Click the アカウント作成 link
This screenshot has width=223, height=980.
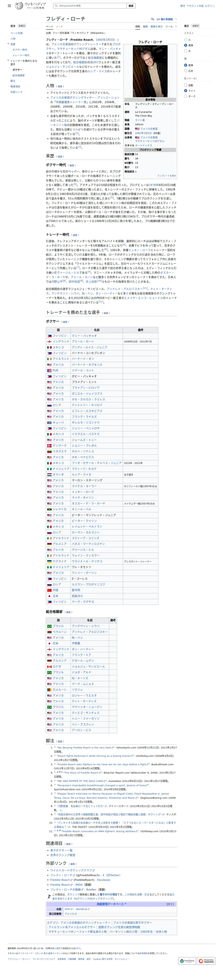click(195, 6)
